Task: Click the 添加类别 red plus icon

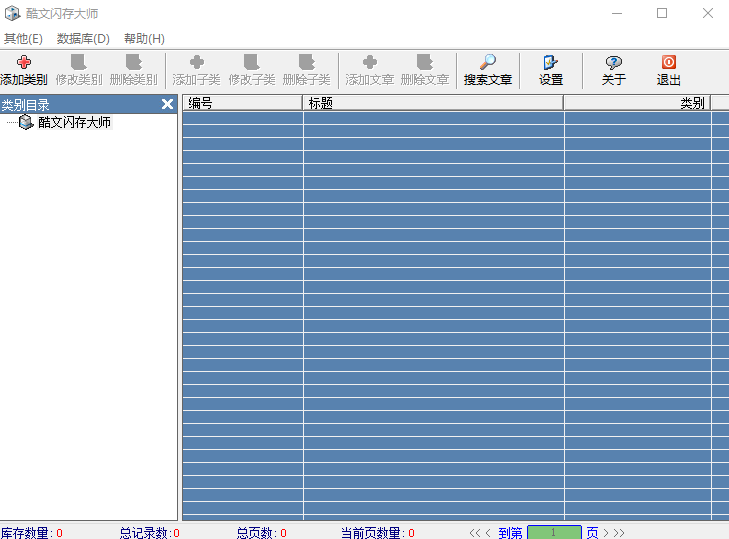Action: coord(24,62)
